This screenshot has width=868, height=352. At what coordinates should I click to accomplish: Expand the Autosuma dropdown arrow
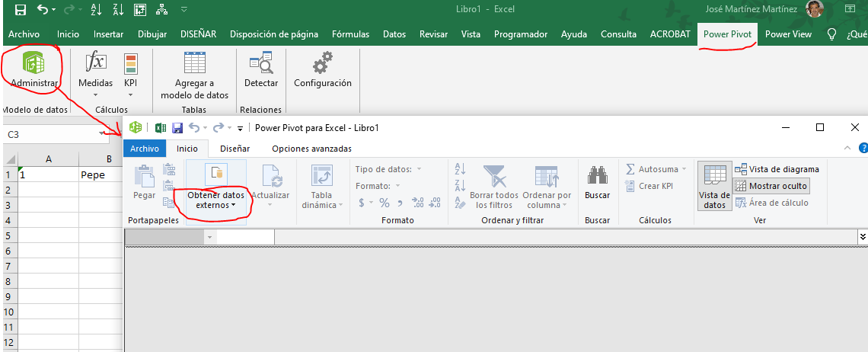tap(685, 169)
